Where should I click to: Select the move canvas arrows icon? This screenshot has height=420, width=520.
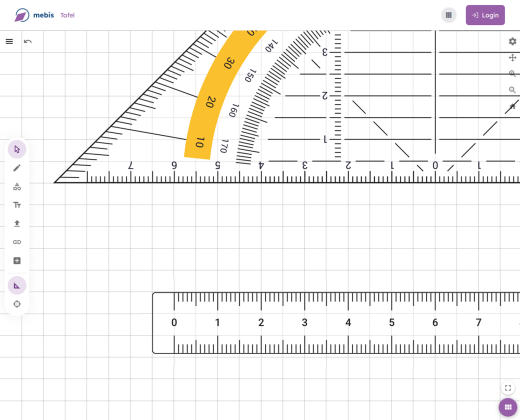(x=512, y=58)
